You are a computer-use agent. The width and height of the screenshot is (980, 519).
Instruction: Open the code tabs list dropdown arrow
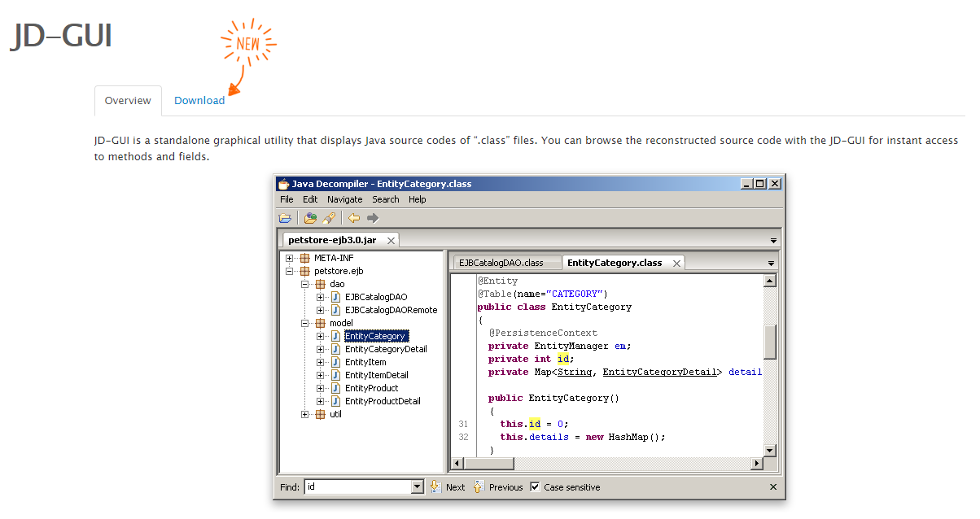771,264
